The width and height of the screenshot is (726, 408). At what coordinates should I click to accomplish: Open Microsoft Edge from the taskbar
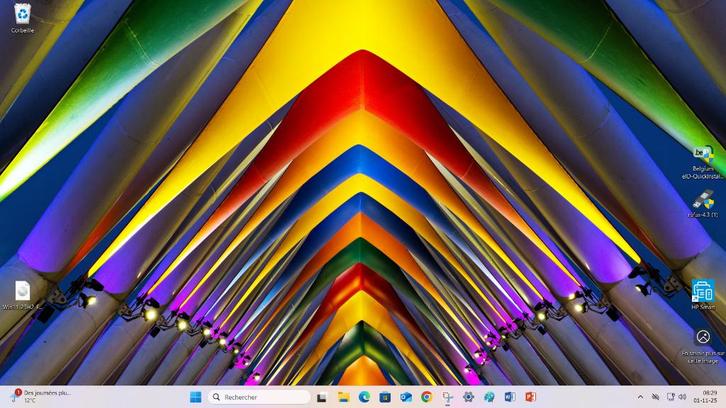364,397
